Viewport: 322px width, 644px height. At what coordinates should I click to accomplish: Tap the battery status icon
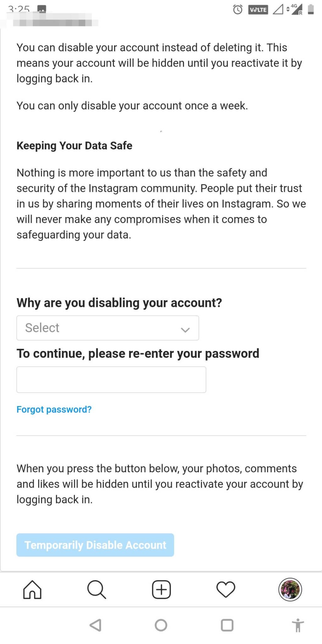coord(311,9)
